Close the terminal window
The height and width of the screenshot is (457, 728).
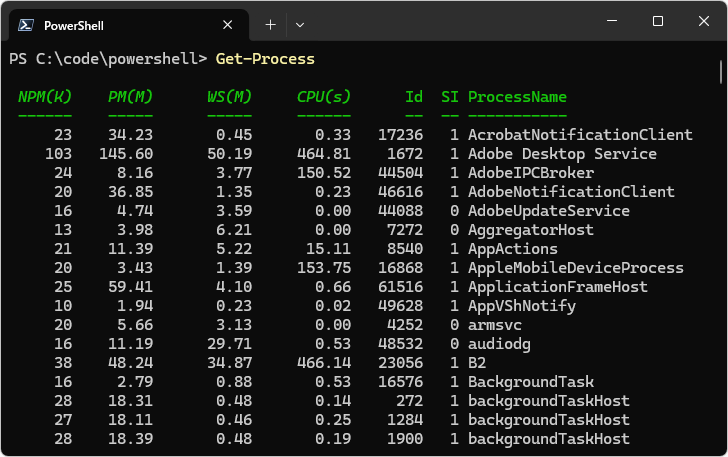tap(704, 21)
